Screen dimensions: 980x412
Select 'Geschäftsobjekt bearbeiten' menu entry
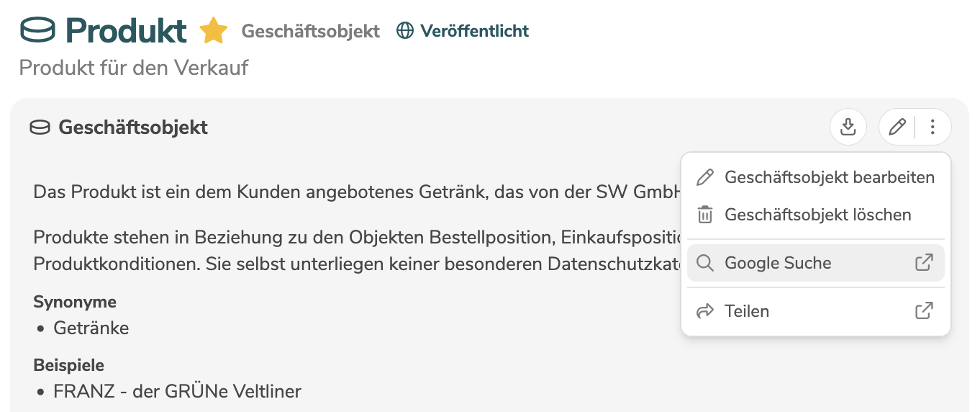(829, 177)
